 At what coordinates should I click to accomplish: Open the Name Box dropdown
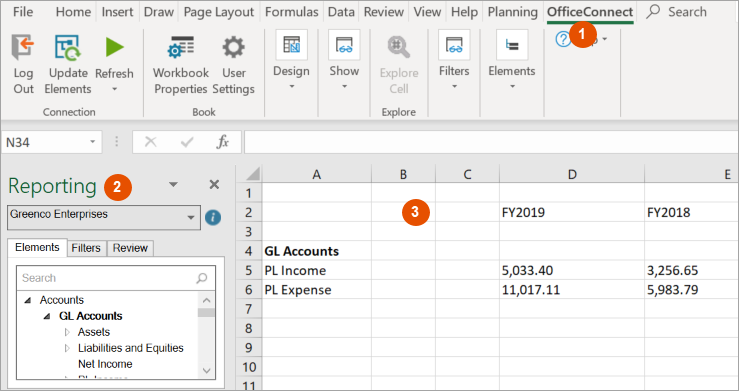pos(92,142)
